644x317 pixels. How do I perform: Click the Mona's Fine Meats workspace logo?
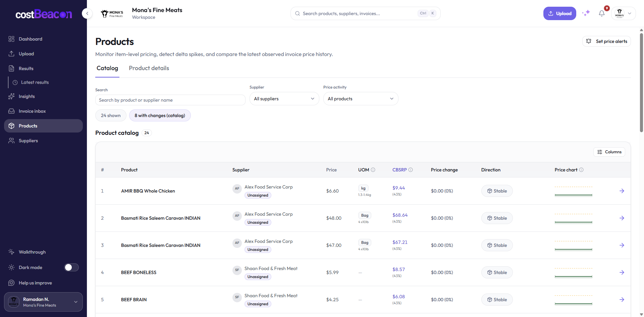(112, 13)
